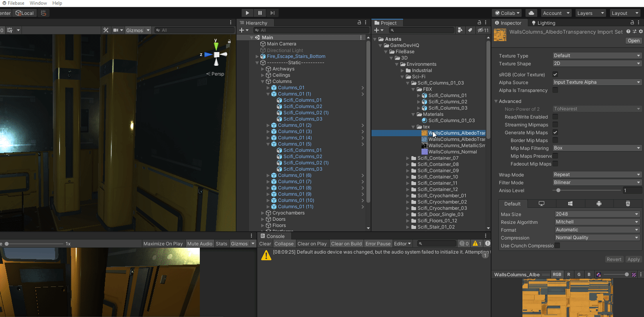This screenshot has width=644, height=317.
Task: Enable Alpha Is Transparency checkbox
Action: 555,90
